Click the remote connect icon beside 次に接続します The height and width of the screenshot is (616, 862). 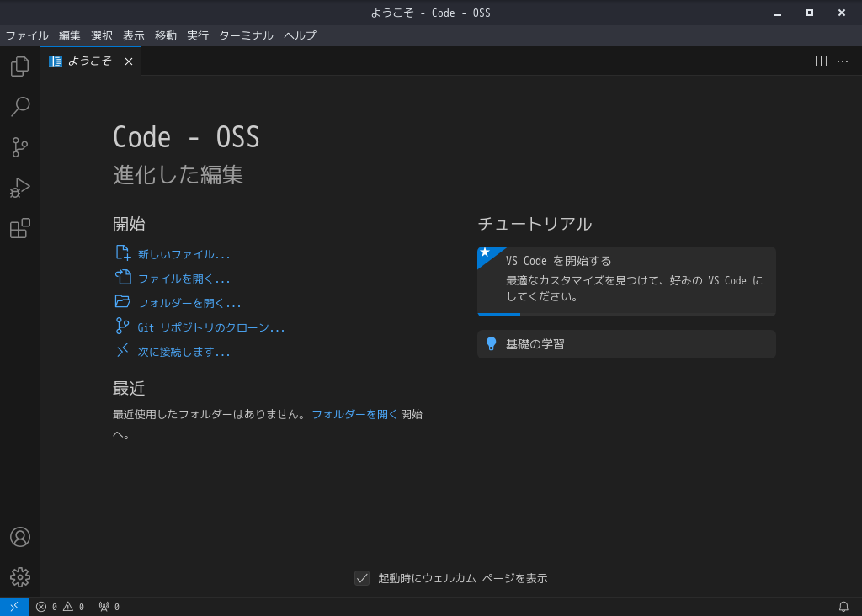point(122,350)
